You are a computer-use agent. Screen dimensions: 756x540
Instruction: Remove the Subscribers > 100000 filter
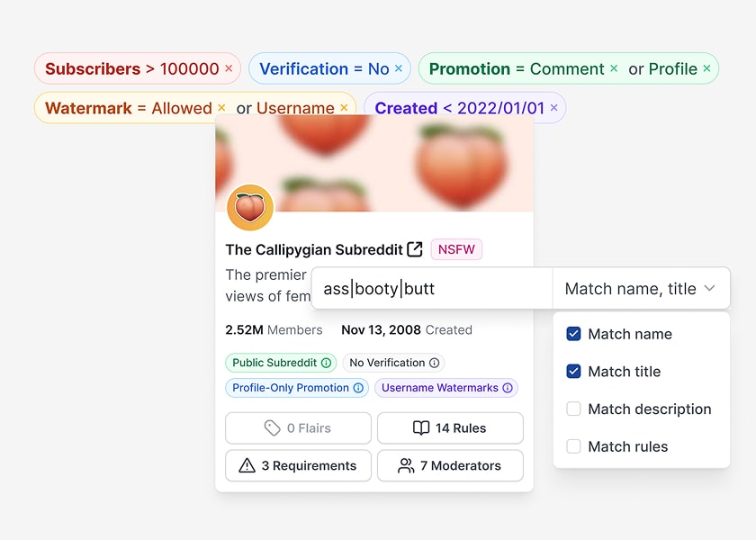229,68
